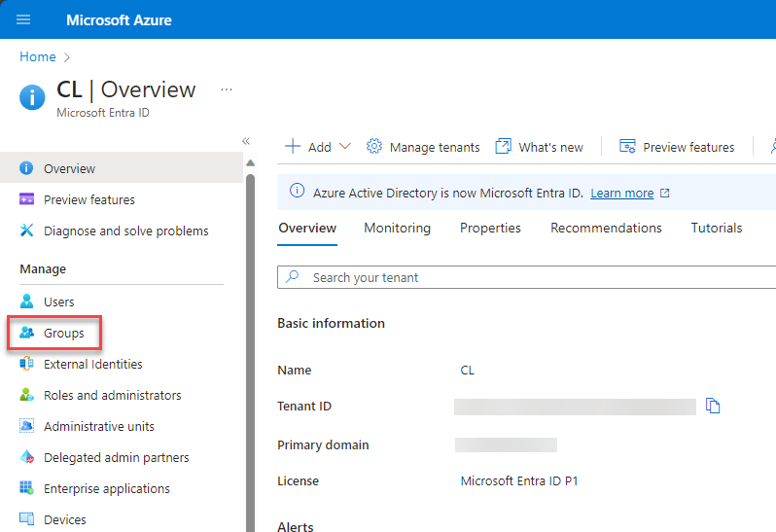
Task: Focus the Search your tenant field
Action: pyautogui.click(x=527, y=277)
